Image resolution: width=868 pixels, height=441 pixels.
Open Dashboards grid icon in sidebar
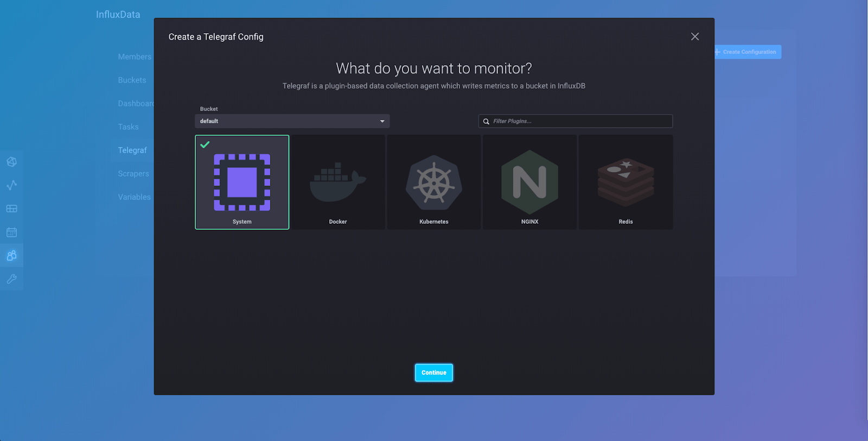[11, 209]
